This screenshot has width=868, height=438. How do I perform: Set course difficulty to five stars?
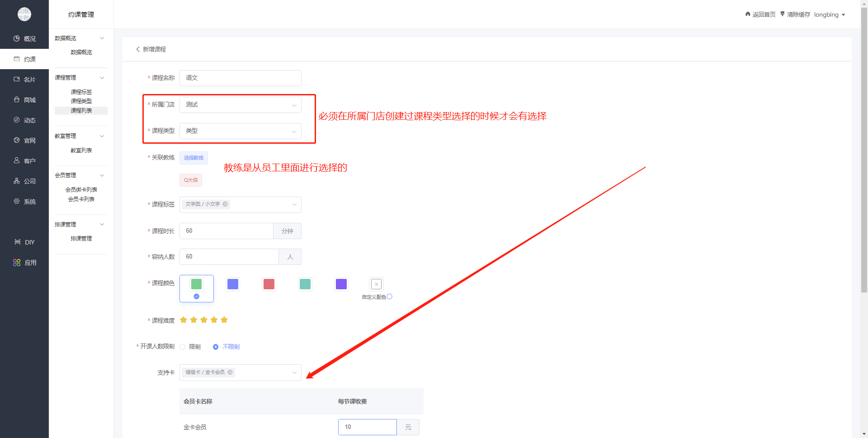tap(224, 320)
